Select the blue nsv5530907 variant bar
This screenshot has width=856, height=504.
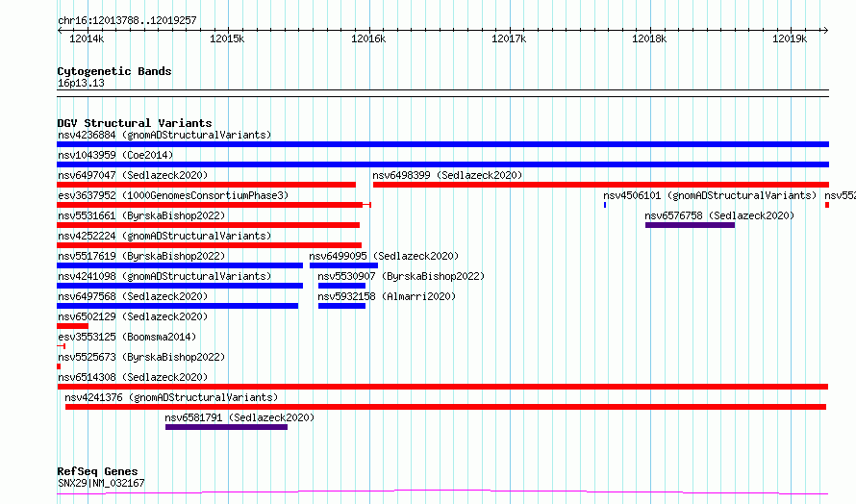click(341, 286)
